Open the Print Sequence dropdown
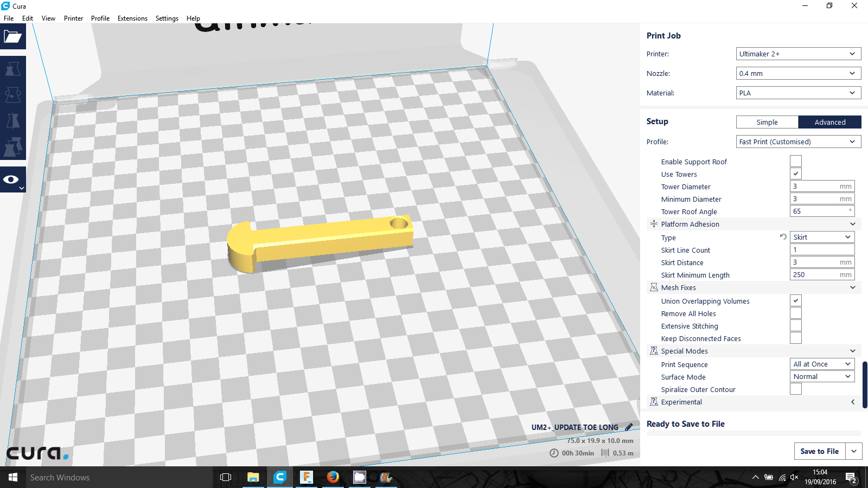The image size is (868, 488). tap(822, 364)
